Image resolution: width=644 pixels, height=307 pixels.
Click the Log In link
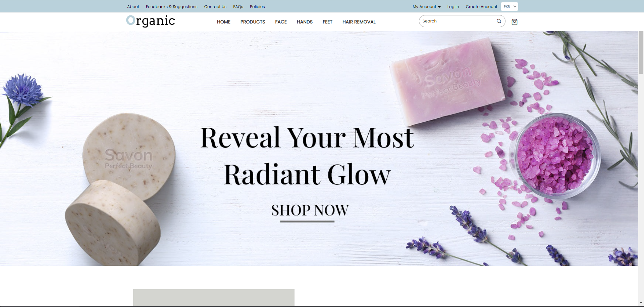pyautogui.click(x=453, y=7)
